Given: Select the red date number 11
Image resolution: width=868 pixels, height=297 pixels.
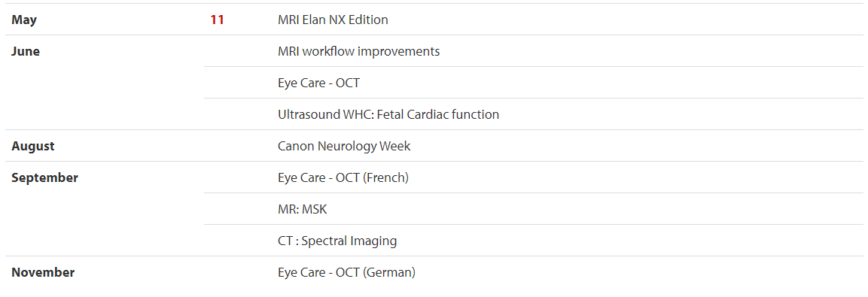Looking at the screenshot, I should point(217,20).
